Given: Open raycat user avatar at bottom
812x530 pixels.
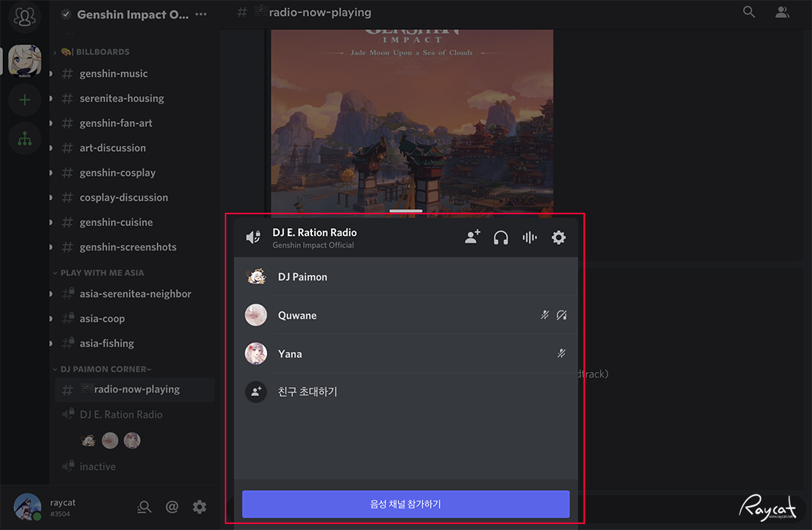Looking at the screenshot, I should (x=28, y=507).
